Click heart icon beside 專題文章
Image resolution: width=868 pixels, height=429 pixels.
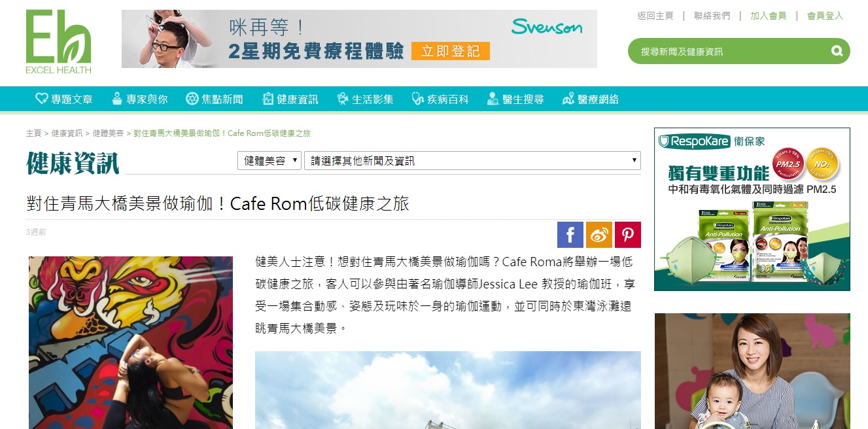coord(42,99)
